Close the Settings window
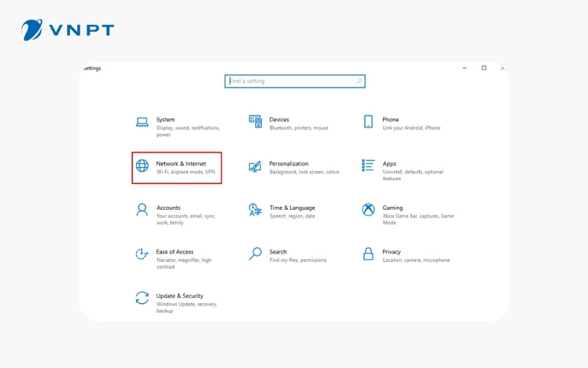This screenshot has width=588, height=368. [502, 68]
